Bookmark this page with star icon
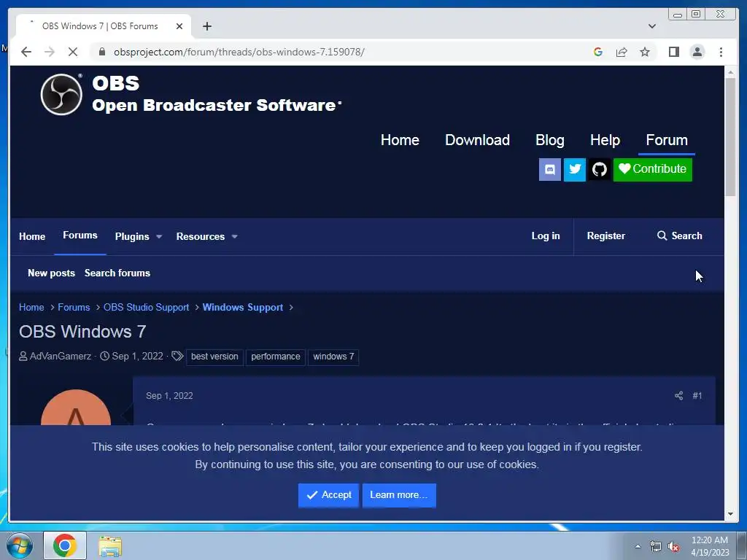 click(x=645, y=52)
